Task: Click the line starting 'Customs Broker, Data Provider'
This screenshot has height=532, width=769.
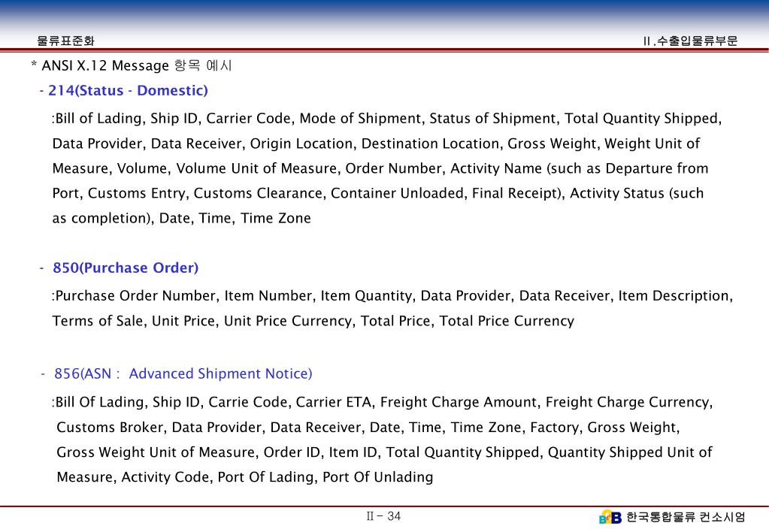Action: coord(368,428)
